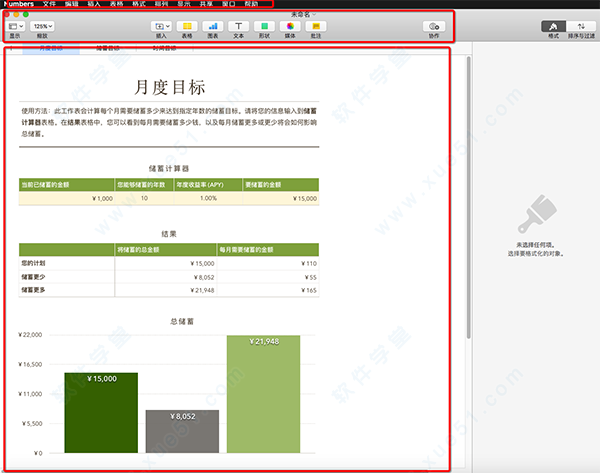
Task: Click the 表格 table toolbar icon
Action: (187, 26)
